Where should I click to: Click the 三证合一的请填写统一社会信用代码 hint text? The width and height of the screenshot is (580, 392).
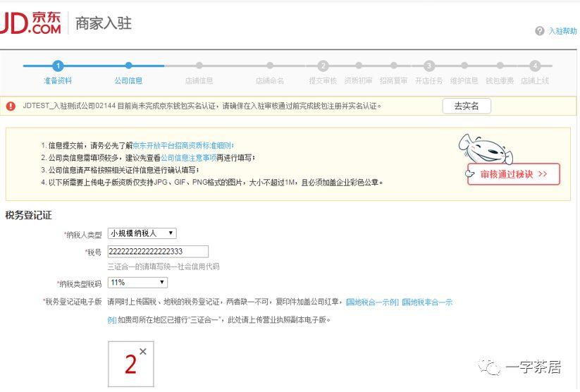pos(163,267)
